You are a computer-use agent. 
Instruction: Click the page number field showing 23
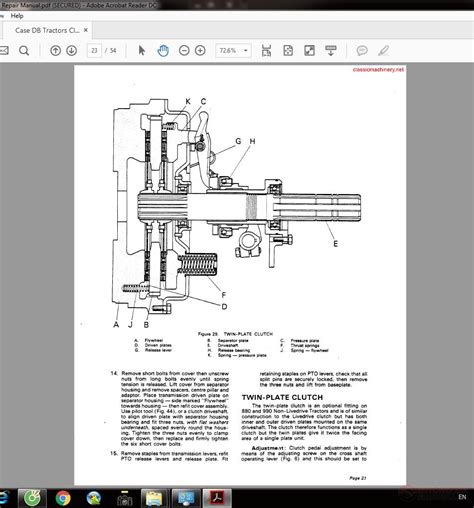click(94, 51)
